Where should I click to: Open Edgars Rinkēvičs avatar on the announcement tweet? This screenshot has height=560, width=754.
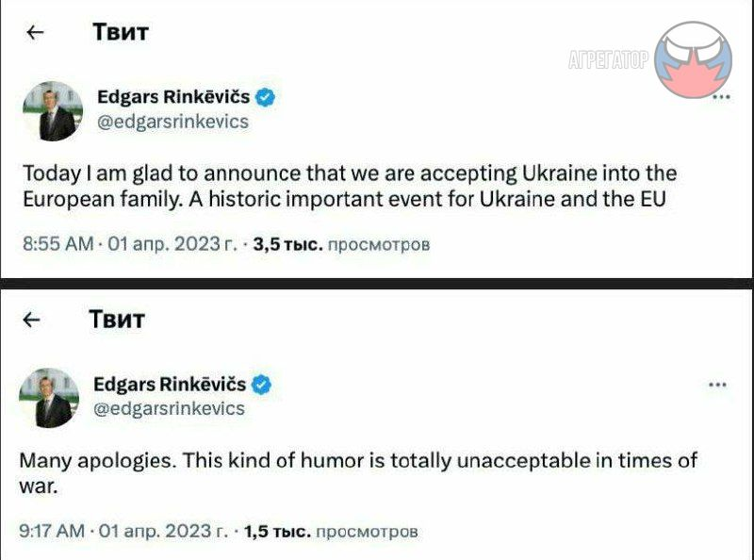click(x=53, y=111)
